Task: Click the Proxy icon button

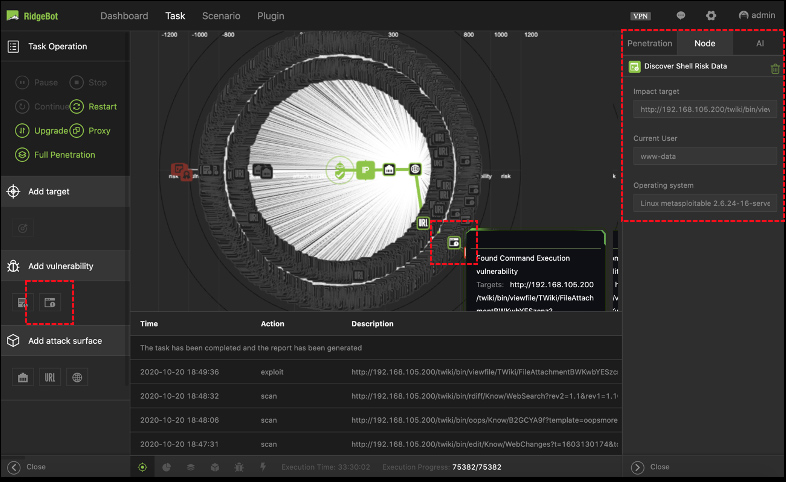Action: pos(76,131)
